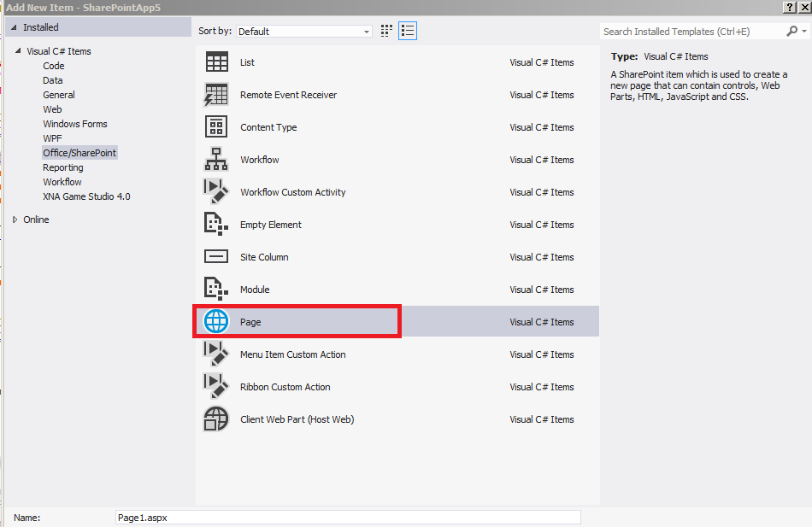
Task: Select the Workflow template icon
Action: click(216, 160)
